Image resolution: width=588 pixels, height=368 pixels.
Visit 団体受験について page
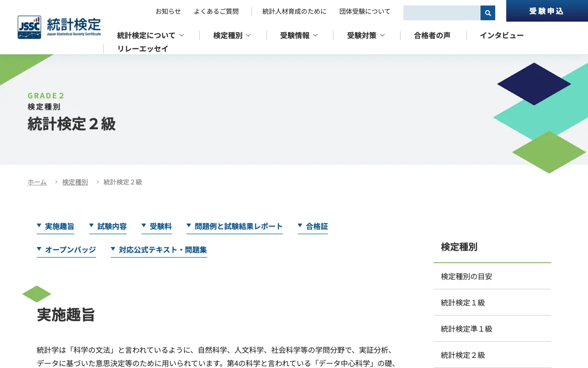pyautogui.click(x=365, y=11)
